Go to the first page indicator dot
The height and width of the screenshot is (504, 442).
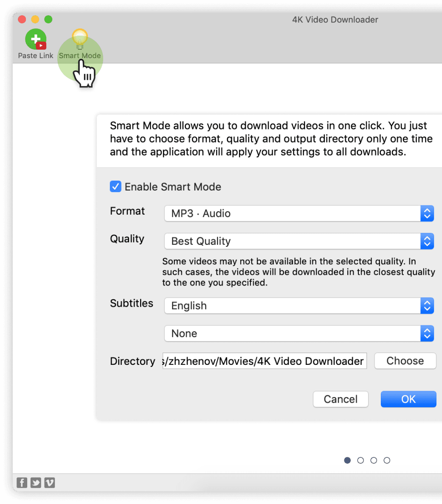point(347,460)
